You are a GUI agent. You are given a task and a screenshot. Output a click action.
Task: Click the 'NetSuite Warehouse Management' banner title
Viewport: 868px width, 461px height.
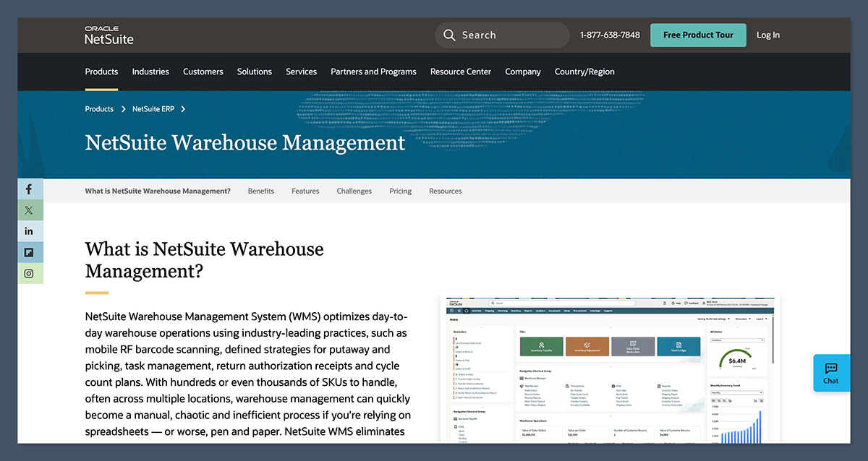(245, 142)
